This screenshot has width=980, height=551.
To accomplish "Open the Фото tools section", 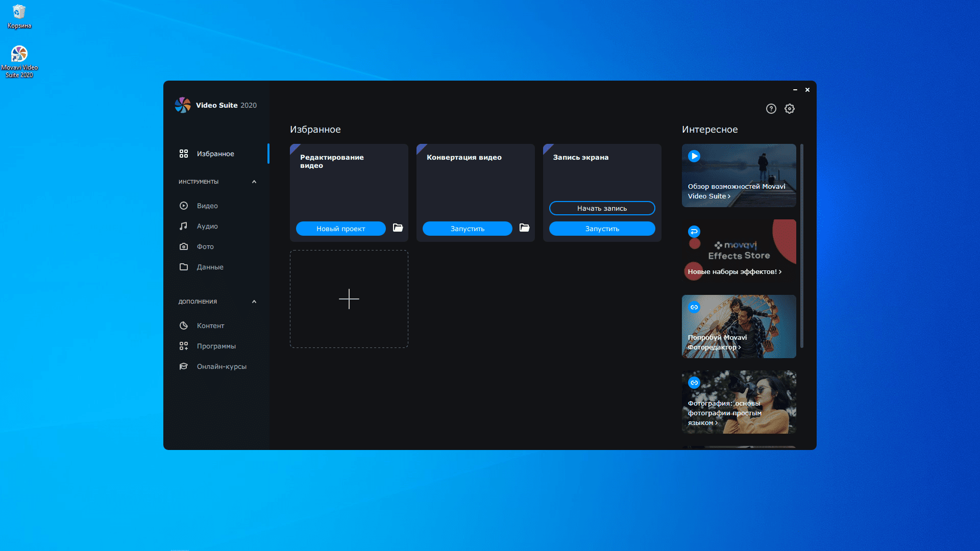I will click(x=216, y=246).
